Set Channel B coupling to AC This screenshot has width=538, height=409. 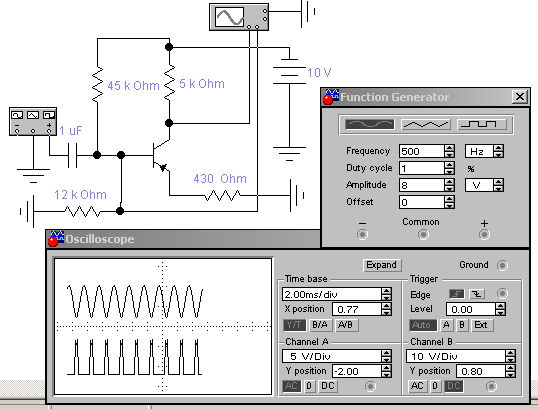pos(417,386)
